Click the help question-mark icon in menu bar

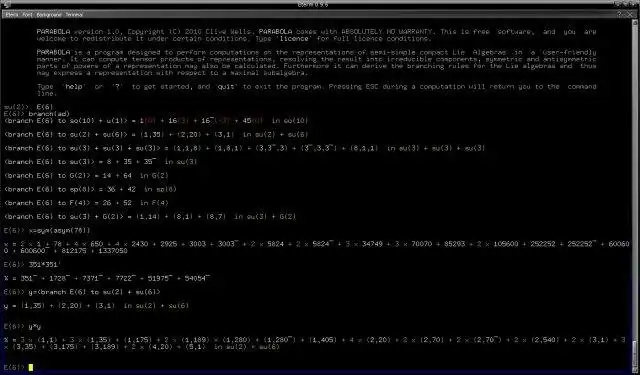(x=619, y=15)
